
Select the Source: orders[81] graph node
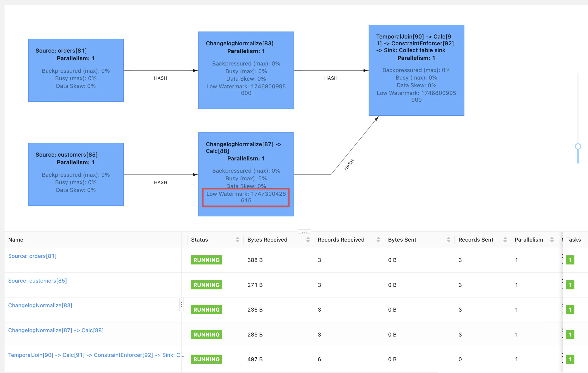pyautogui.click(x=76, y=70)
